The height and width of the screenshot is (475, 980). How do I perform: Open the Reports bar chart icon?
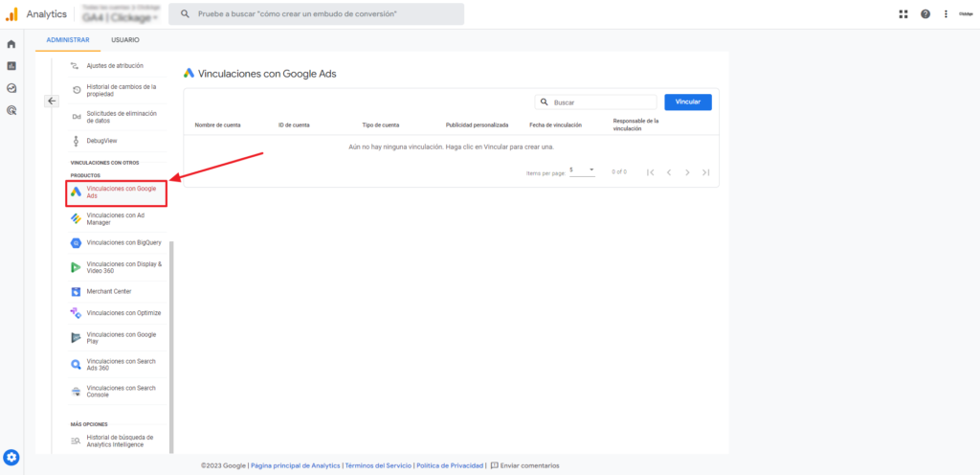coord(11,66)
